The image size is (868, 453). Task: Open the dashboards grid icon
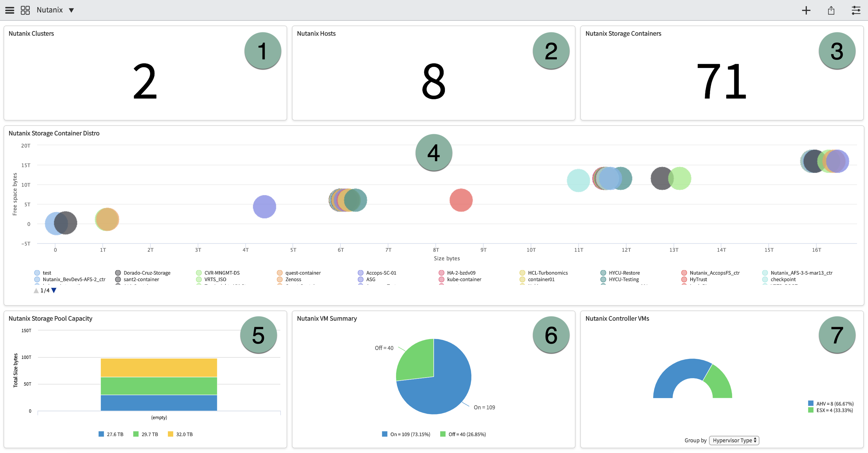tap(25, 10)
